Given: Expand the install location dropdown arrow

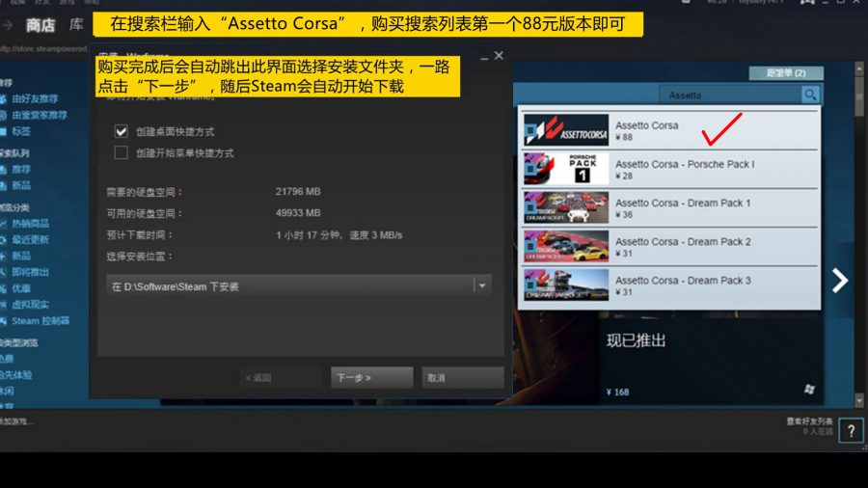Looking at the screenshot, I should pos(482,286).
